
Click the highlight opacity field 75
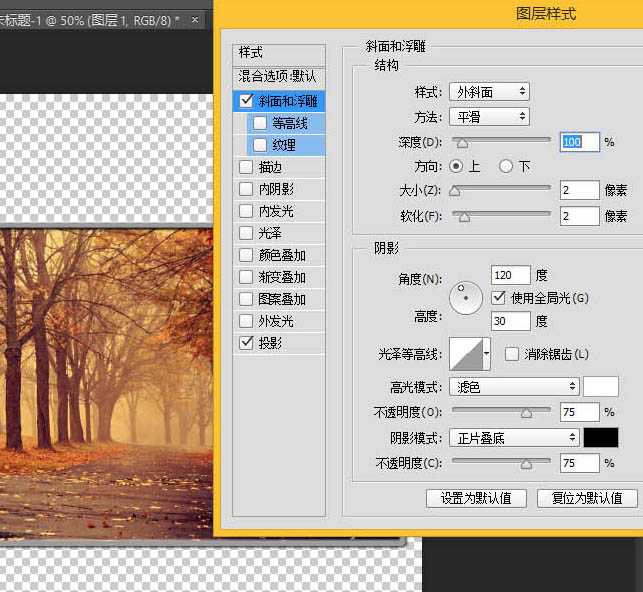(579, 412)
